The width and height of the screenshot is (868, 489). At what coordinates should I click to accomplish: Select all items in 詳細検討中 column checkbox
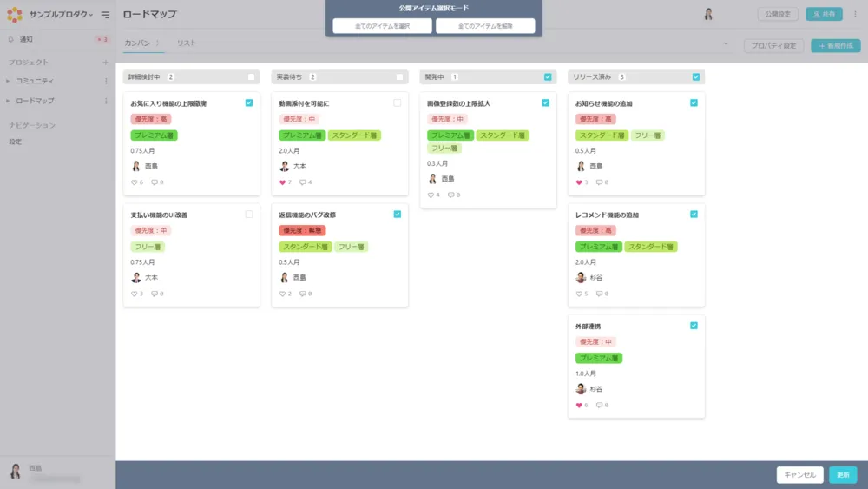coord(251,77)
